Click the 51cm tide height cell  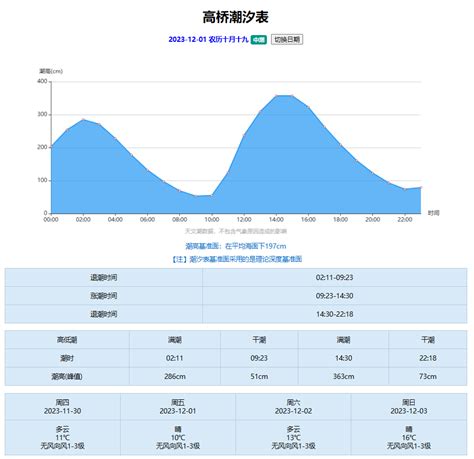click(x=259, y=376)
